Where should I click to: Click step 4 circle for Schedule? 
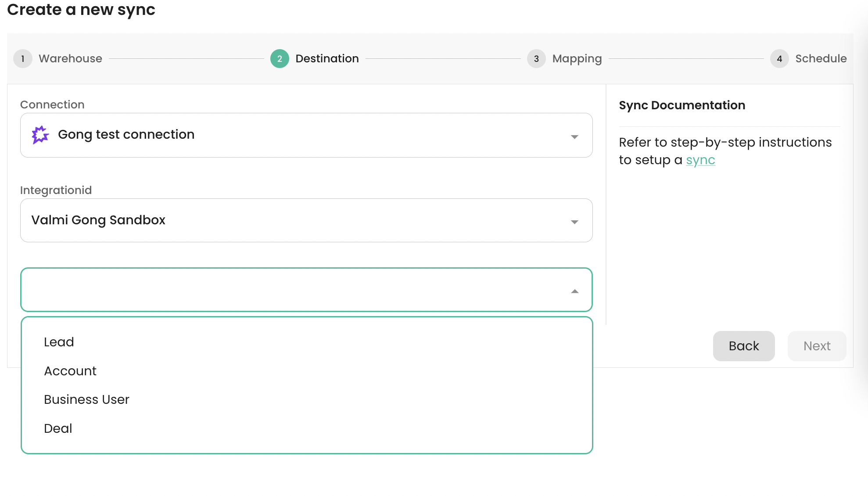tap(779, 59)
